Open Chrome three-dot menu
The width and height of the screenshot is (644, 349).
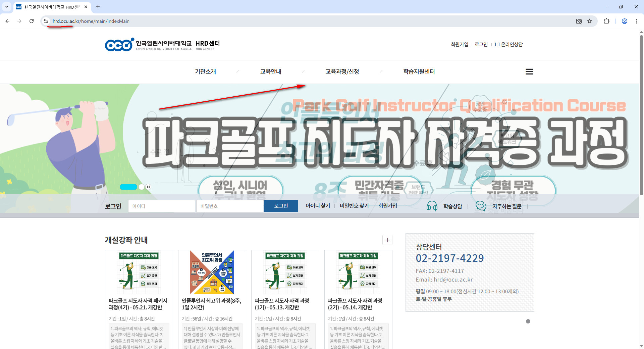(637, 21)
